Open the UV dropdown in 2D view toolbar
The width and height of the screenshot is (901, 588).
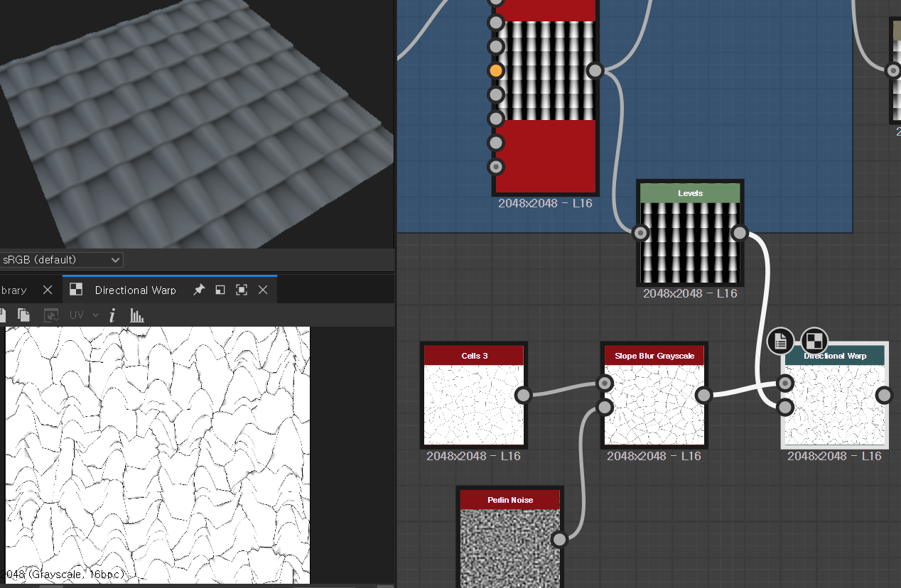coord(84,315)
